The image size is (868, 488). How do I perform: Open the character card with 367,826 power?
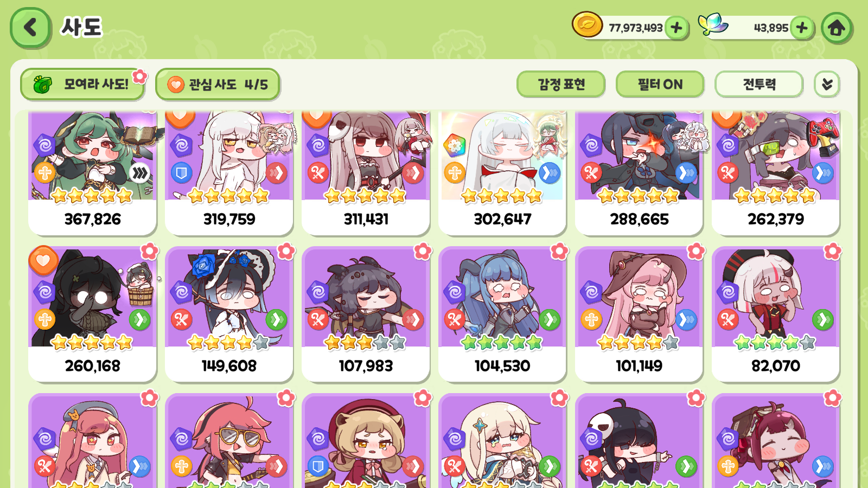92,172
